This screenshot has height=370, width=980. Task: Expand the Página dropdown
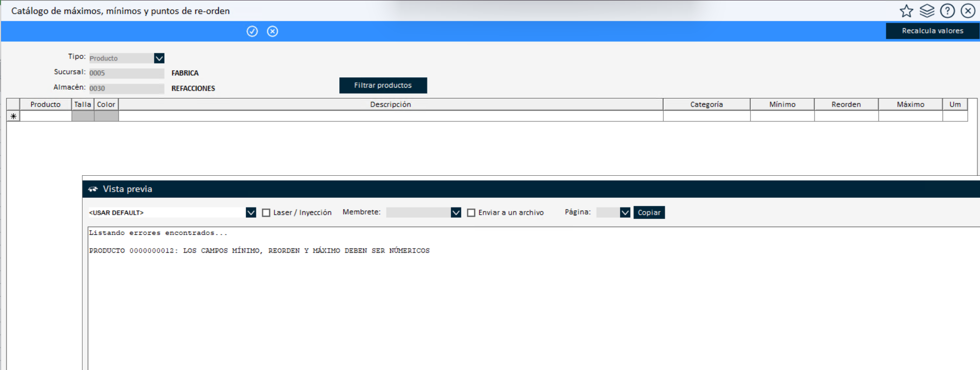625,213
